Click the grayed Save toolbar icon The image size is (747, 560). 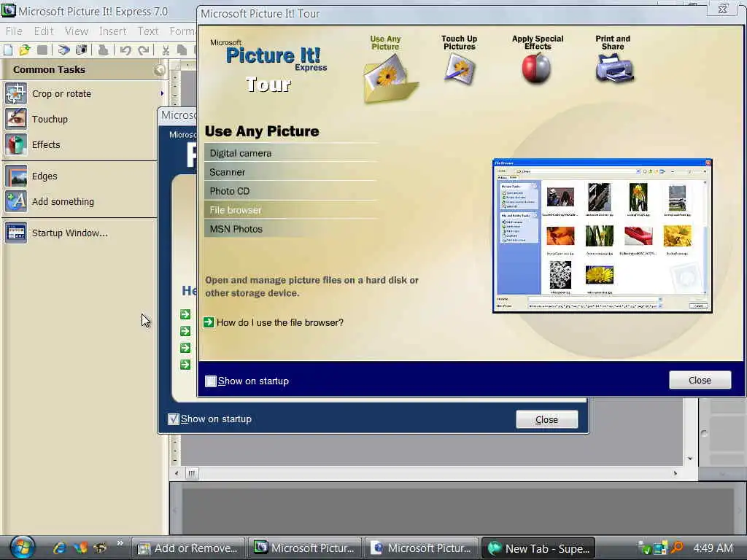coord(42,50)
